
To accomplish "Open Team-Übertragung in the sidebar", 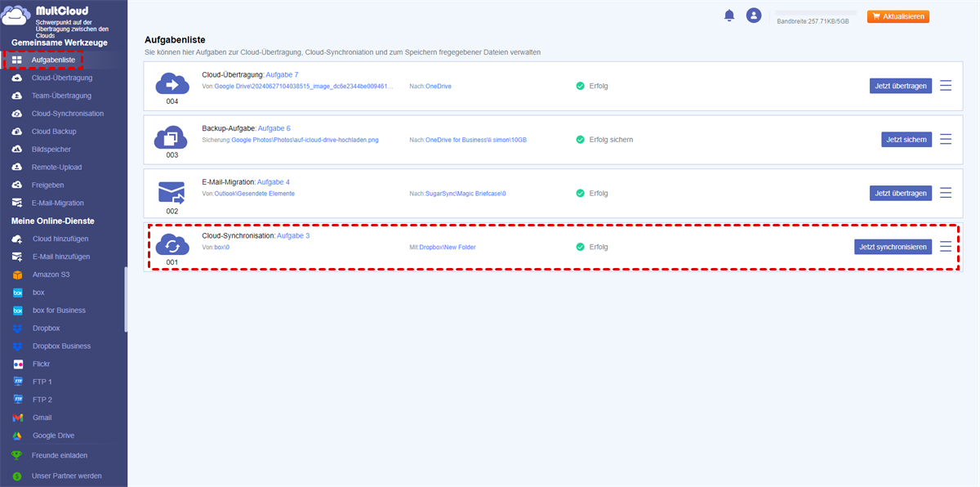I will coord(61,96).
